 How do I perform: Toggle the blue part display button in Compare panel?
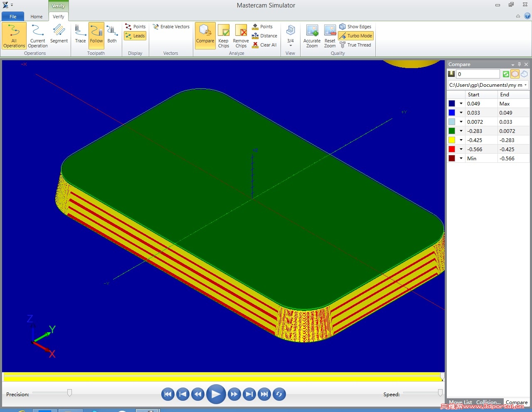(x=524, y=74)
